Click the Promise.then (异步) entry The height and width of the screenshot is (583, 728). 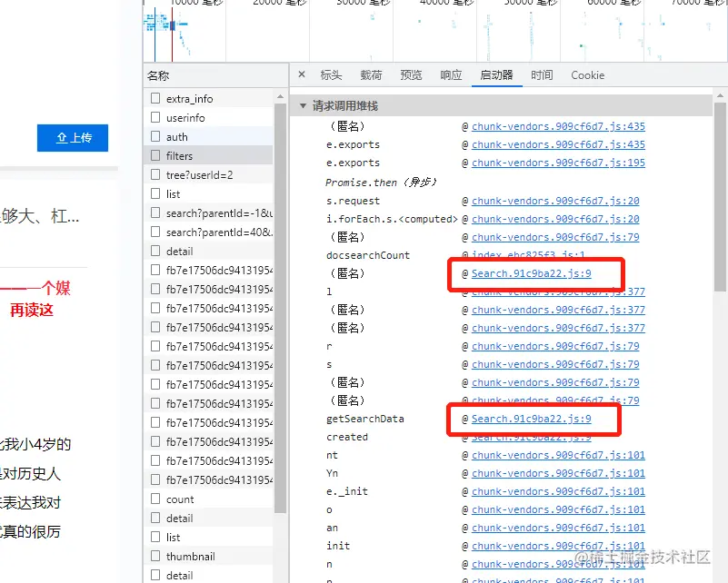tap(381, 183)
